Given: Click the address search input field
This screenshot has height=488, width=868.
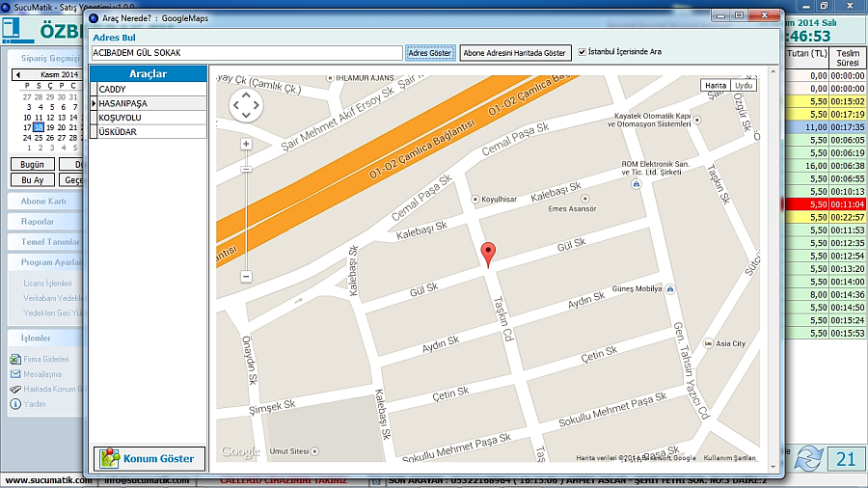Looking at the screenshot, I should (247, 53).
